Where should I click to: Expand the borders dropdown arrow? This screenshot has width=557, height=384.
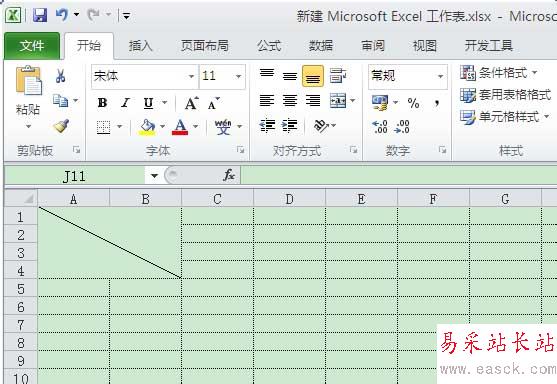point(120,126)
